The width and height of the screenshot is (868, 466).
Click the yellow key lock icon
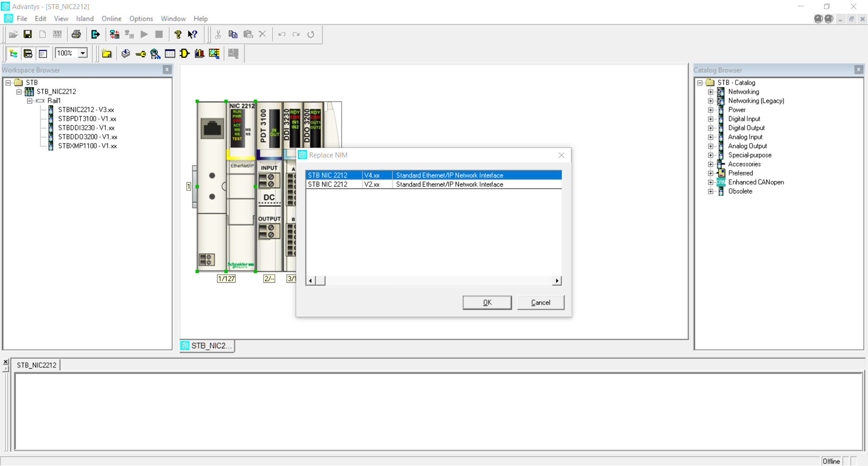141,54
